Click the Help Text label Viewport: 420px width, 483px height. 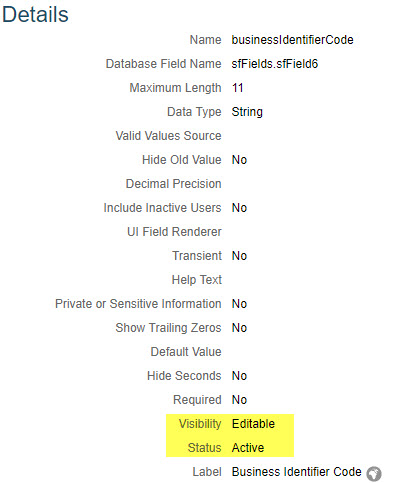197,280
